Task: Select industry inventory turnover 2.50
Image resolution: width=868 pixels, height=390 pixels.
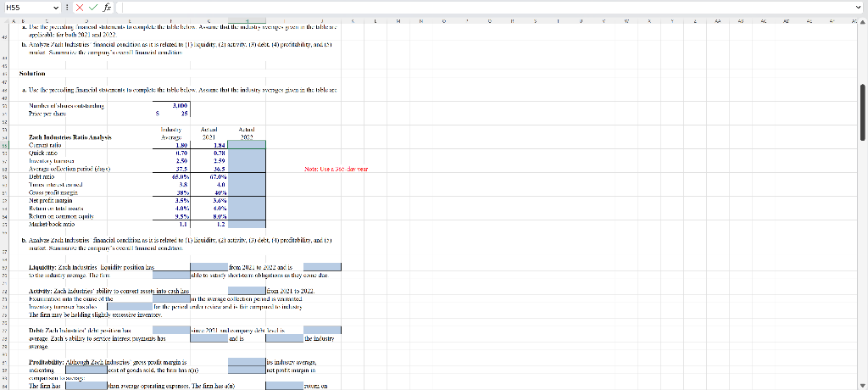Action: tap(172, 160)
